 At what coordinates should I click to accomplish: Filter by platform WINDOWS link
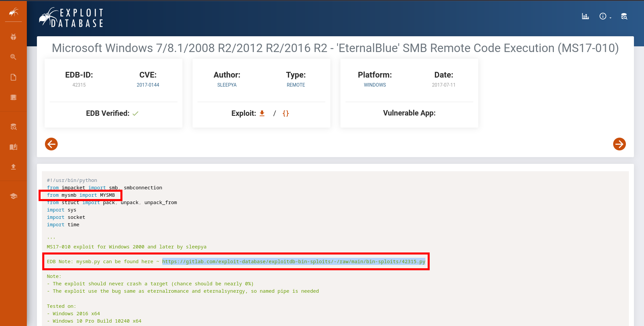click(x=375, y=85)
